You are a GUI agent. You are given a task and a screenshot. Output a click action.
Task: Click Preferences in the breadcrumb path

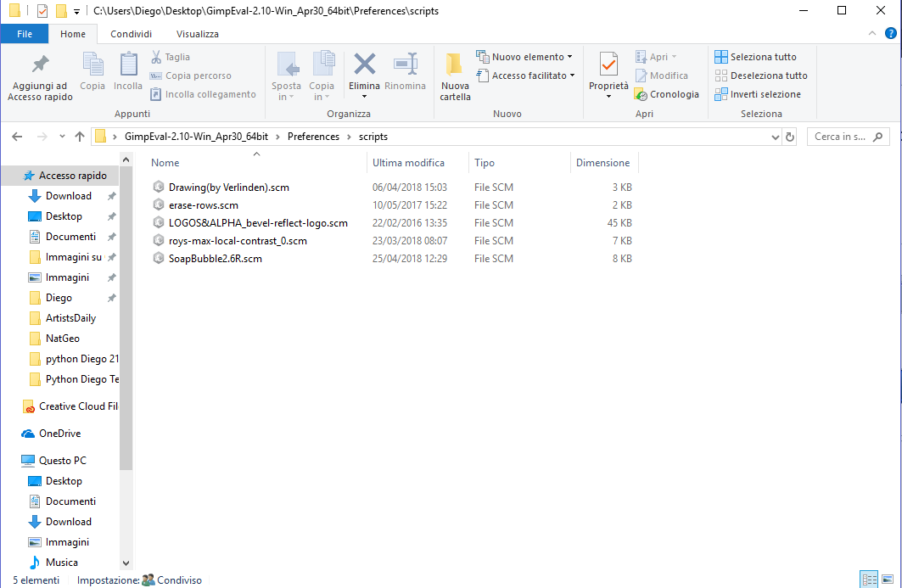coord(313,137)
